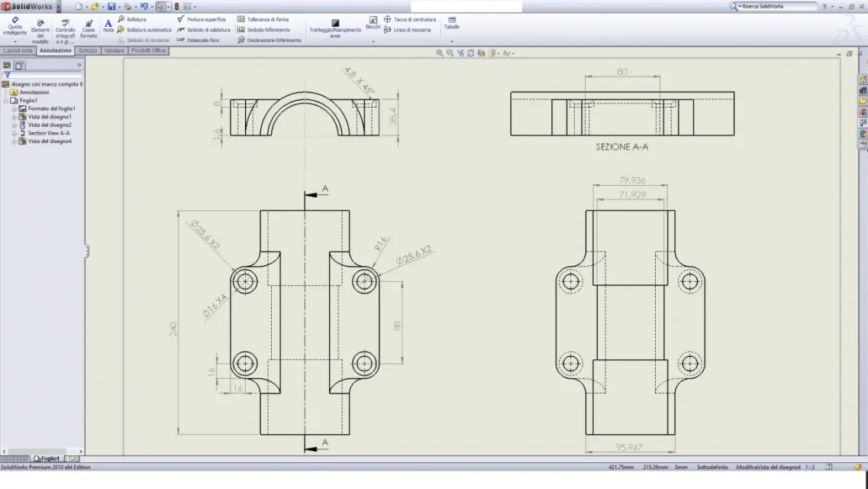Click Zoom to area icon
The height and width of the screenshot is (489, 868).
point(450,53)
